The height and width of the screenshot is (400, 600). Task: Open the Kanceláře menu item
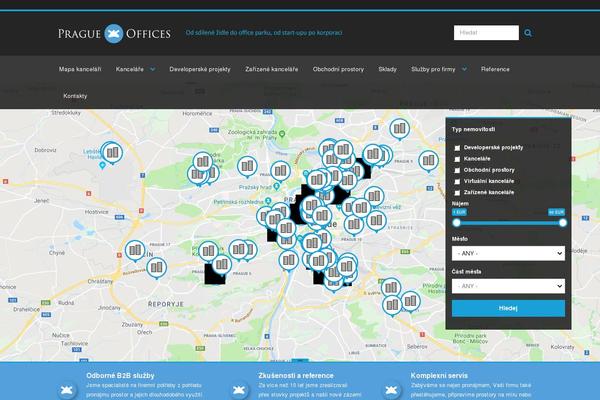point(130,69)
